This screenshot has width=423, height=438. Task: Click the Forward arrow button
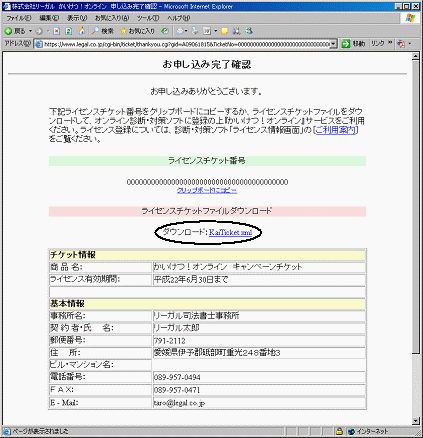click(x=39, y=31)
